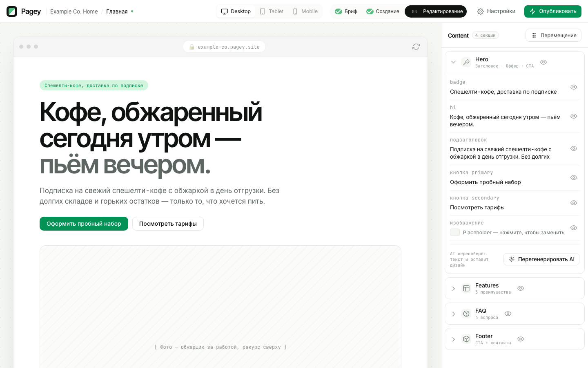
Task: Hide the h1 heading field
Action: tap(574, 116)
